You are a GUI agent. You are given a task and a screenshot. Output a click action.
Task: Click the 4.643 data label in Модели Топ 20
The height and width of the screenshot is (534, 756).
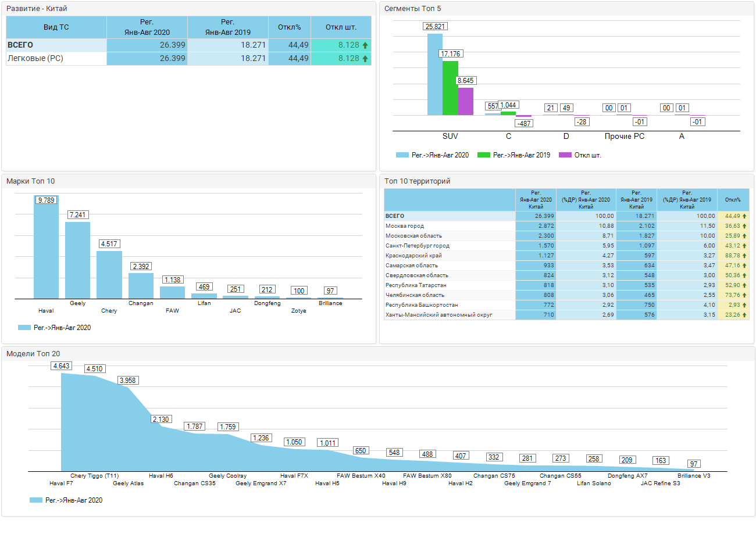[x=62, y=366]
